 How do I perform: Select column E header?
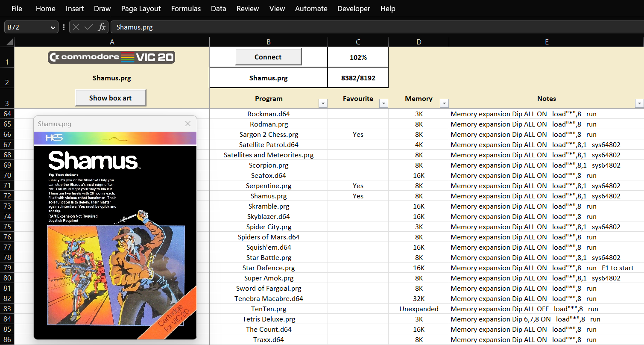click(x=546, y=42)
